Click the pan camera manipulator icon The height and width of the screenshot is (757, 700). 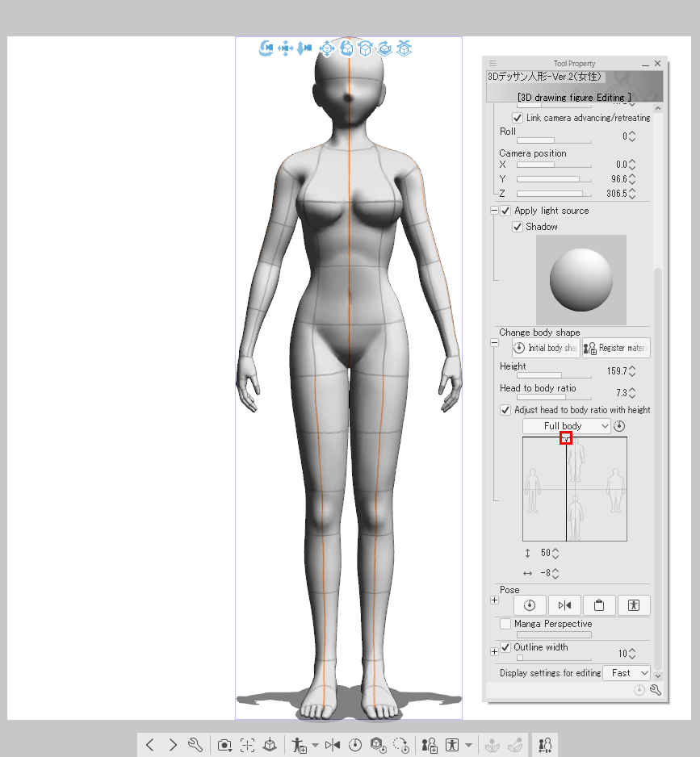tap(286, 49)
